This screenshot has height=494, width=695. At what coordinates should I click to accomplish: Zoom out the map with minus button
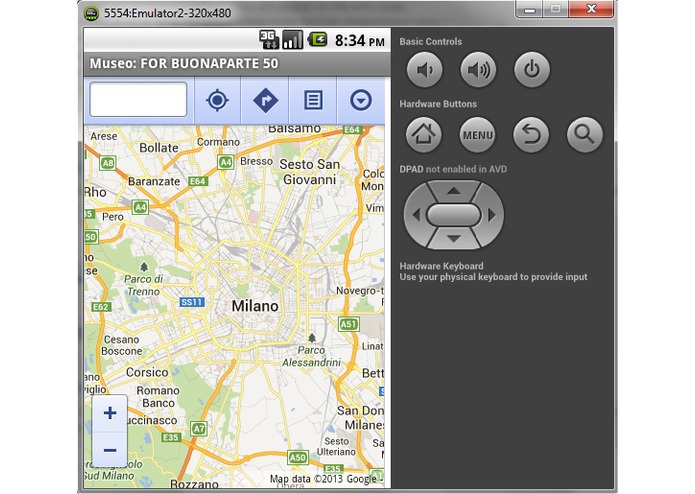click(x=110, y=451)
